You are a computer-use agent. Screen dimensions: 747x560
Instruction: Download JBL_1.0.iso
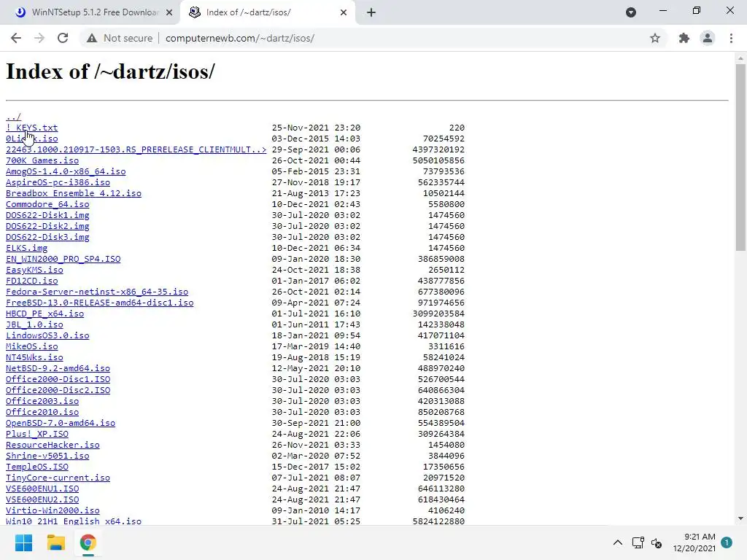click(34, 324)
